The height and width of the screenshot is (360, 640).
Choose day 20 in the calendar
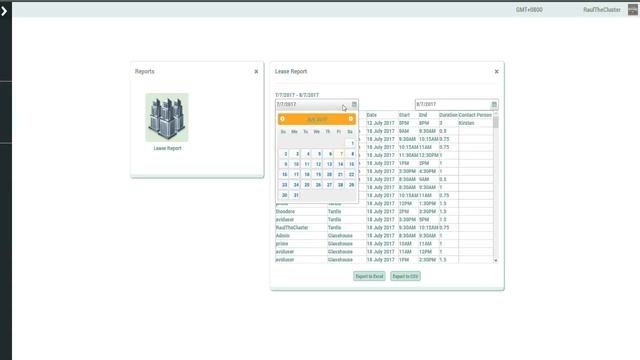[329, 174]
